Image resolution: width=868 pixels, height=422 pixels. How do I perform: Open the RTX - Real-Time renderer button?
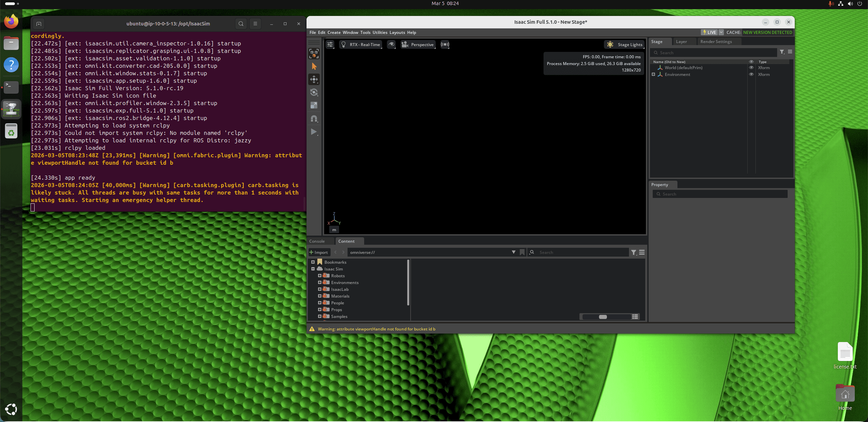(361, 44)
